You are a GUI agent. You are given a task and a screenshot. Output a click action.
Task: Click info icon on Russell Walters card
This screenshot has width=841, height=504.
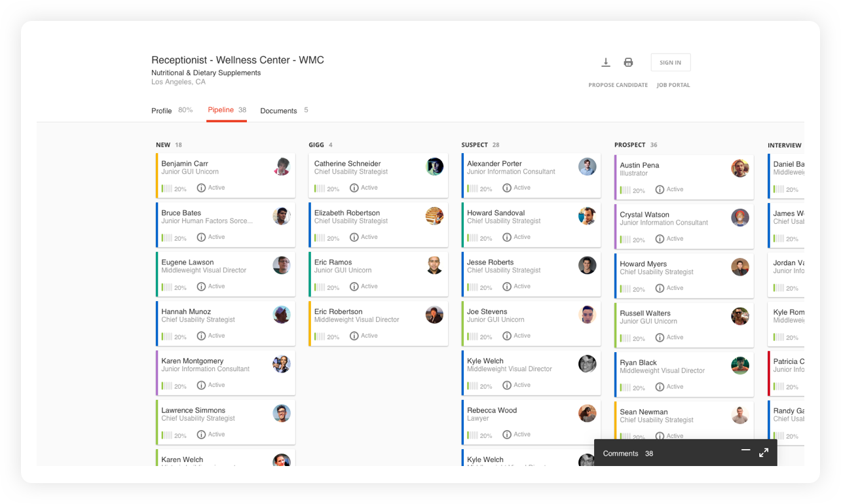pyautogui.click(x=660, y=337)
